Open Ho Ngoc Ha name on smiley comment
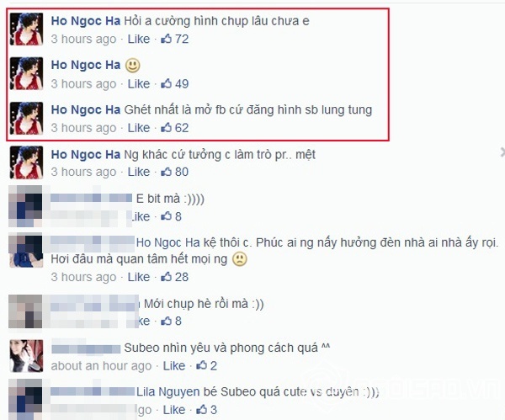Viewport: 505px width, 420px height. click(86, 65)
